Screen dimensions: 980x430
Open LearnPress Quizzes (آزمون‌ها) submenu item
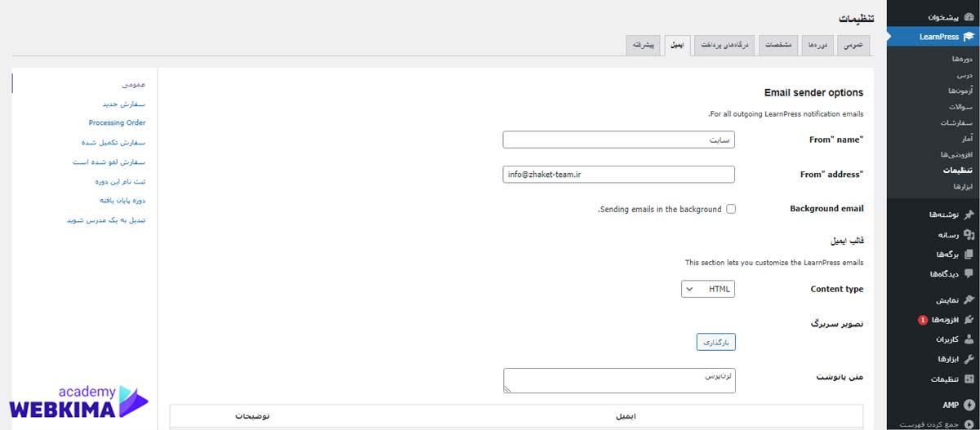960,91
